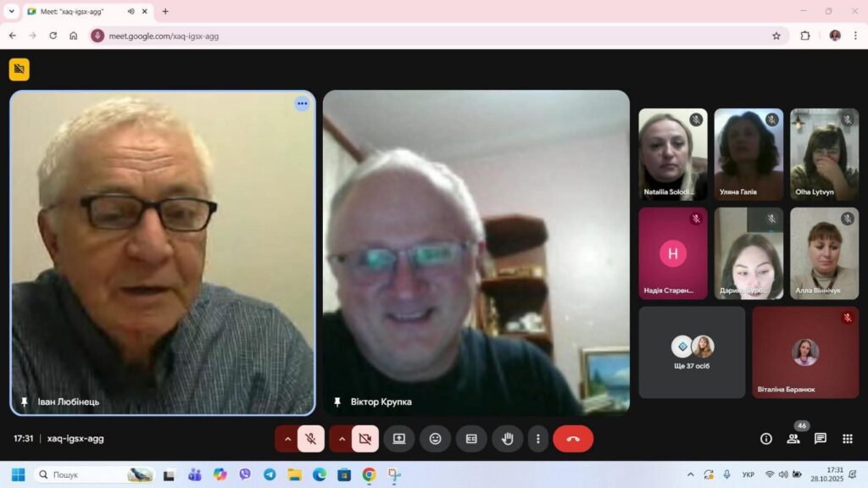The height and width of the screenshot is (488, 868).
Task: Unmute the microphone in the call bar
Action: [311, 439]
